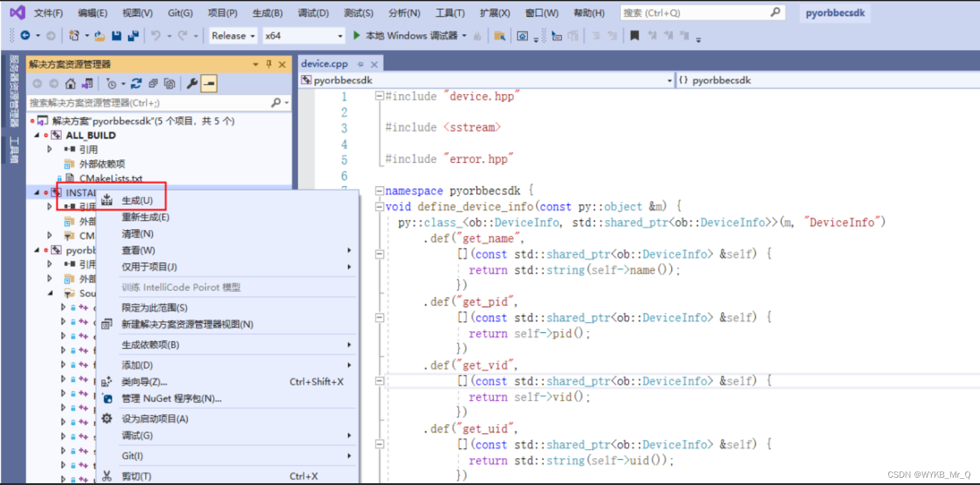Image resolution: width=980 pixels, height=485 pixels.
Task: Click the open file folder icon
Action: click(x=100, y=36)
